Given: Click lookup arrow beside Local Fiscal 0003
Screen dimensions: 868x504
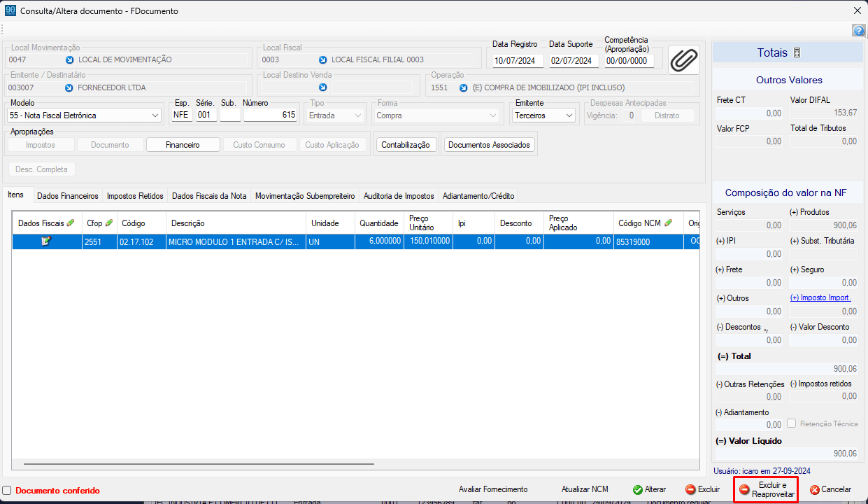Looking at the screenshot, I should pos(322,59).
